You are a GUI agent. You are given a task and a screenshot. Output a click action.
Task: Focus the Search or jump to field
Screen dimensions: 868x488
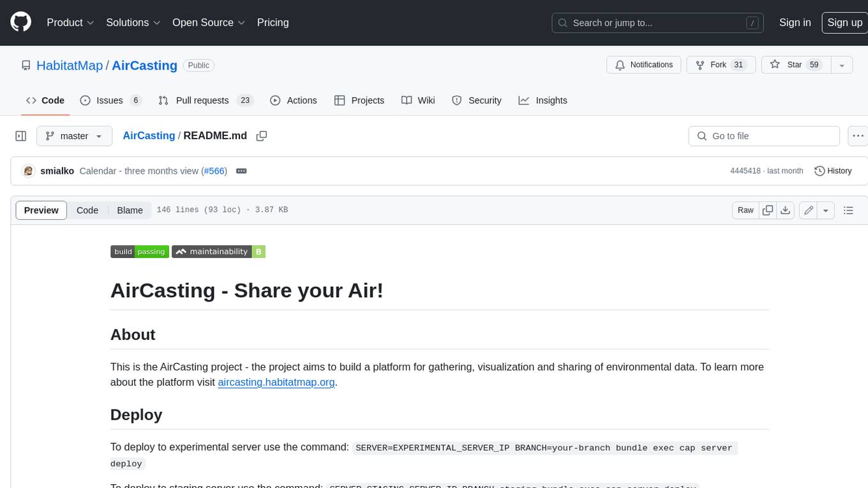coord(658,23)
